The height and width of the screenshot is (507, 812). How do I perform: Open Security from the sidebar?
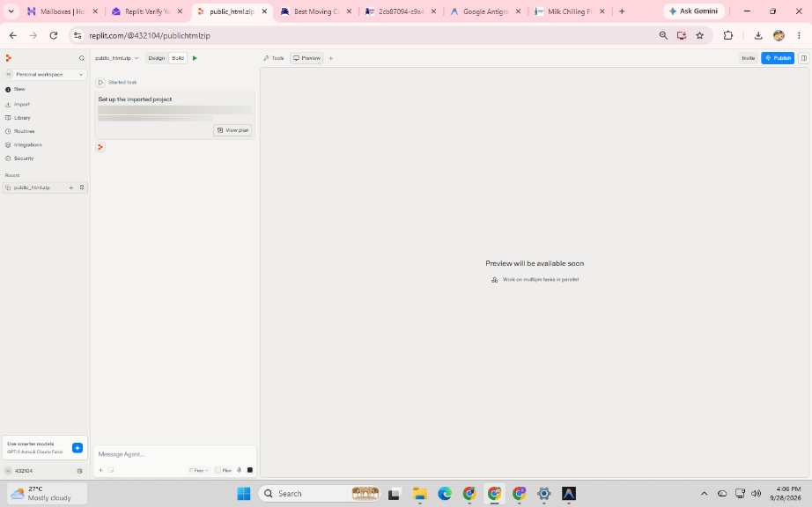click(x=24, y=158)
